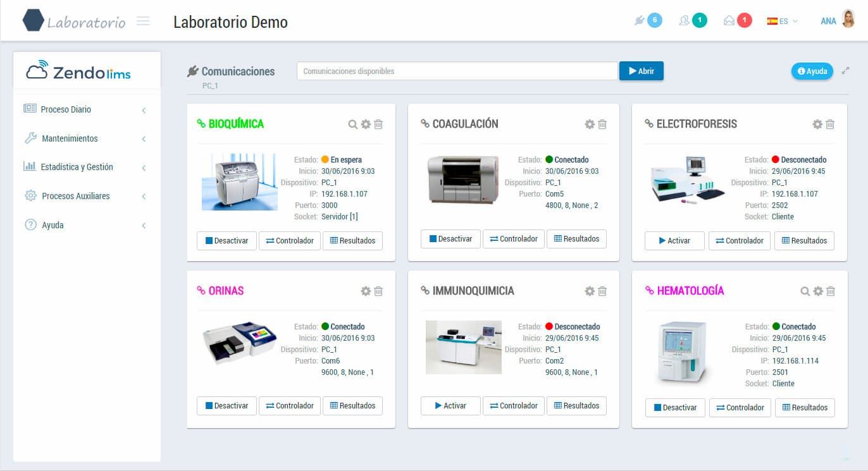
Task: Deactivate the BIOQUÍMICA communication
Action: pos(226,241)
